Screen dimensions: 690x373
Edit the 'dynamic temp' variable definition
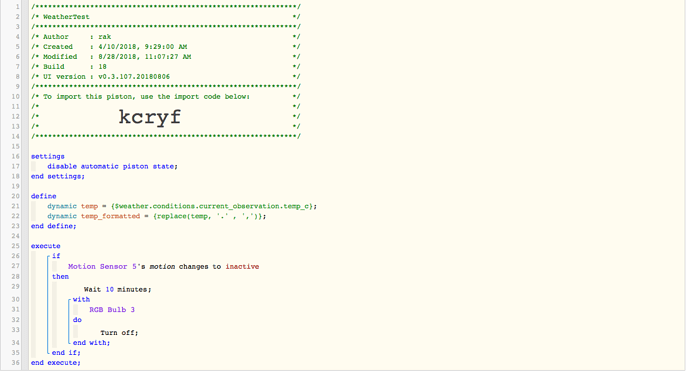[x=182, y=206]
